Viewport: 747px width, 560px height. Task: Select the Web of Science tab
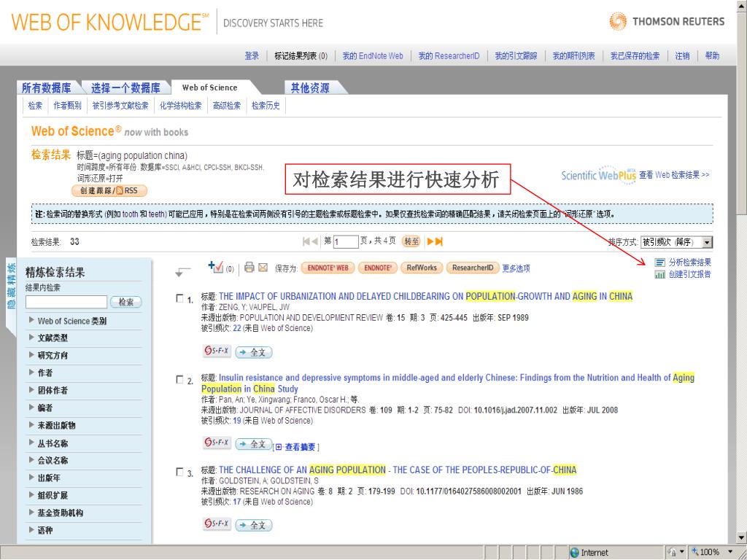tap(209, 87)
